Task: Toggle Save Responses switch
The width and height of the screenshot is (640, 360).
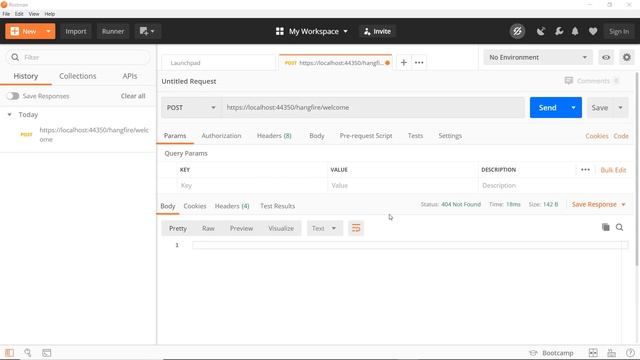Action: 13,96
